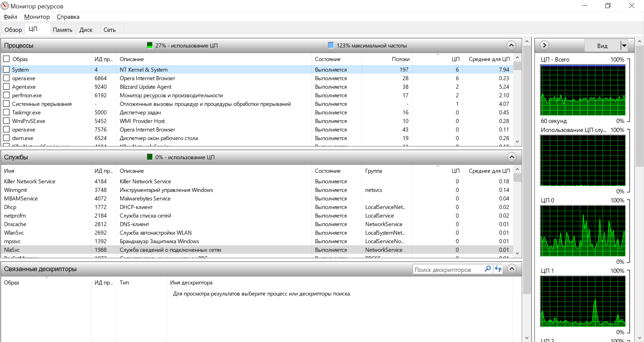This screenshot has height=342, width=644.
Task: Click the ЦП 0 usage graph
Action: [583, 231]
